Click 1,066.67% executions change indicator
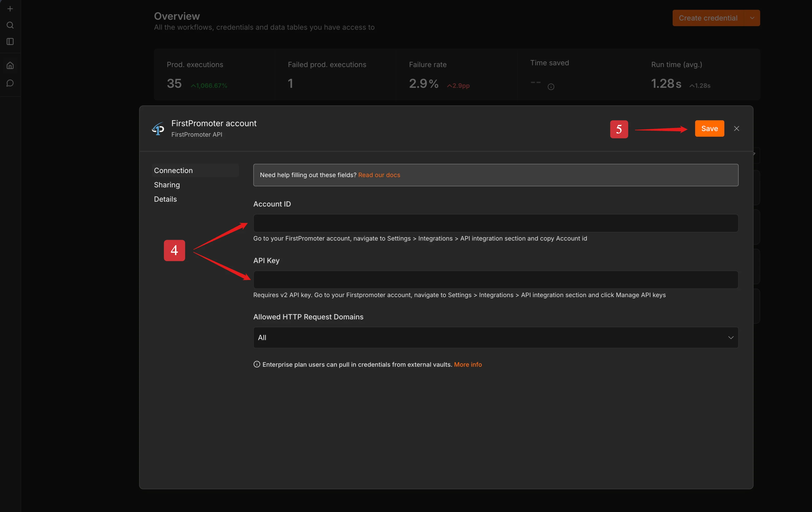Screen dimensions: 812x512 click(x=209, y=86)
